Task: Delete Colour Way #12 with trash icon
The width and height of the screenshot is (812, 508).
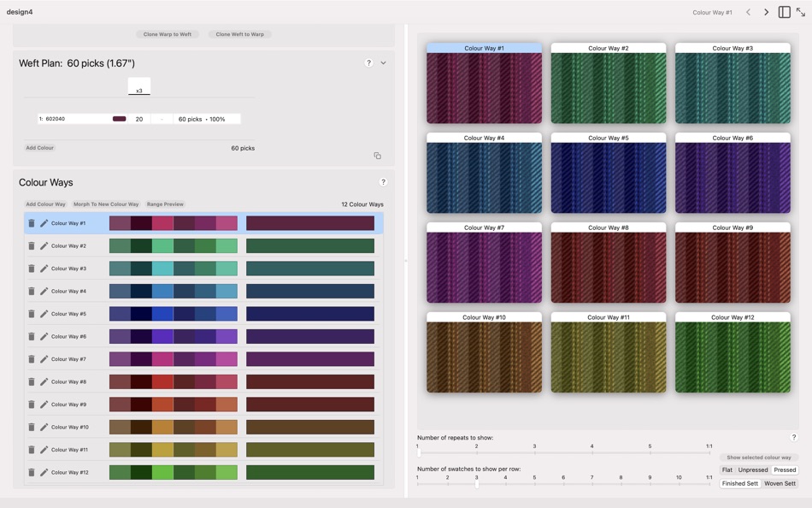Action: 31,472
